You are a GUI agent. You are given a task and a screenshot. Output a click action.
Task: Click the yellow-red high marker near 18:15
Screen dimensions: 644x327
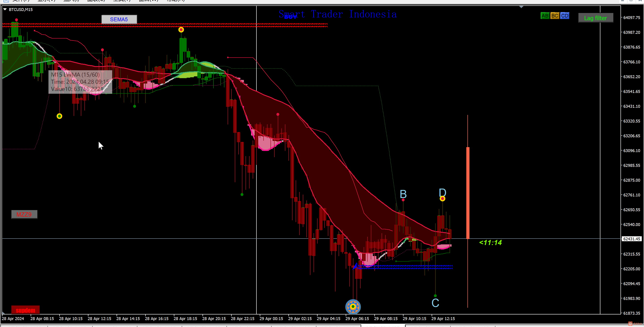click(x=181, y=30)
